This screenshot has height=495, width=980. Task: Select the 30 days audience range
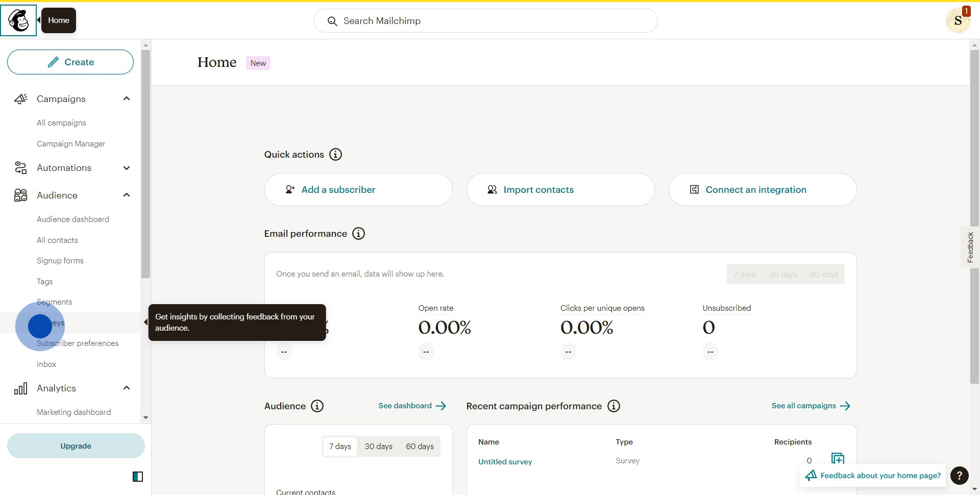[x=378, y=447]
